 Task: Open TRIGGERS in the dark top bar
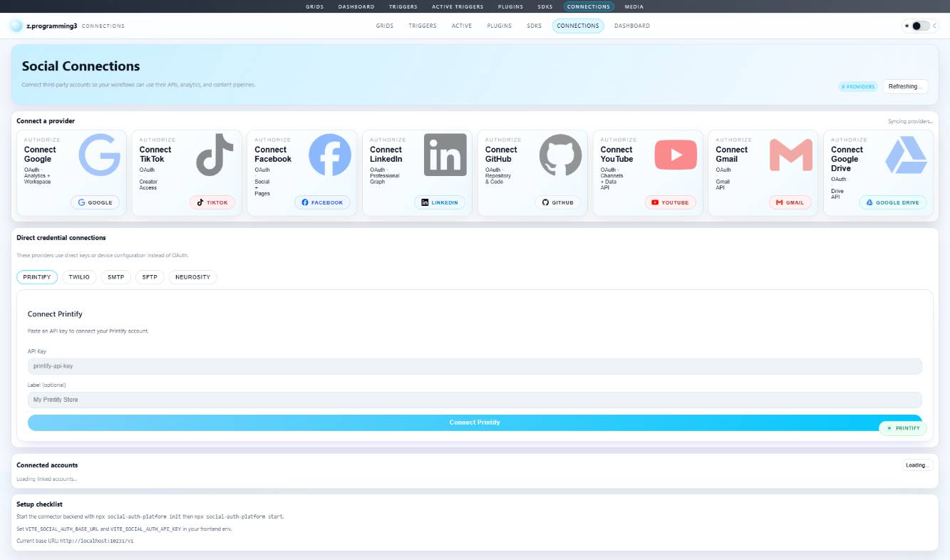tap(403, 6)
